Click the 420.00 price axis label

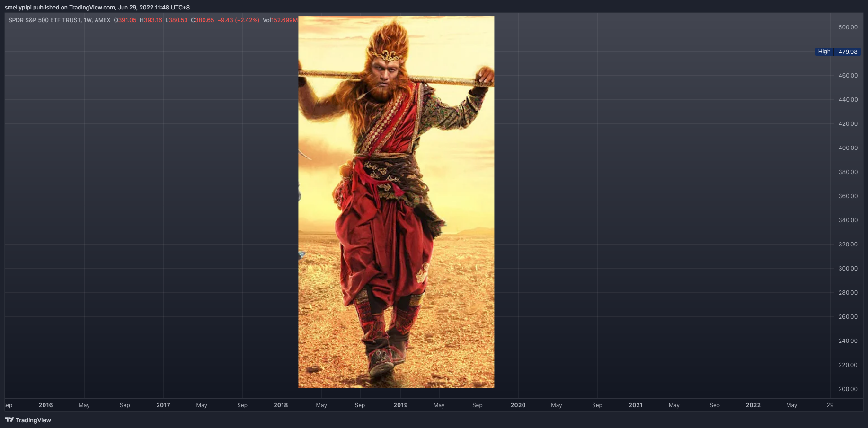848,124
